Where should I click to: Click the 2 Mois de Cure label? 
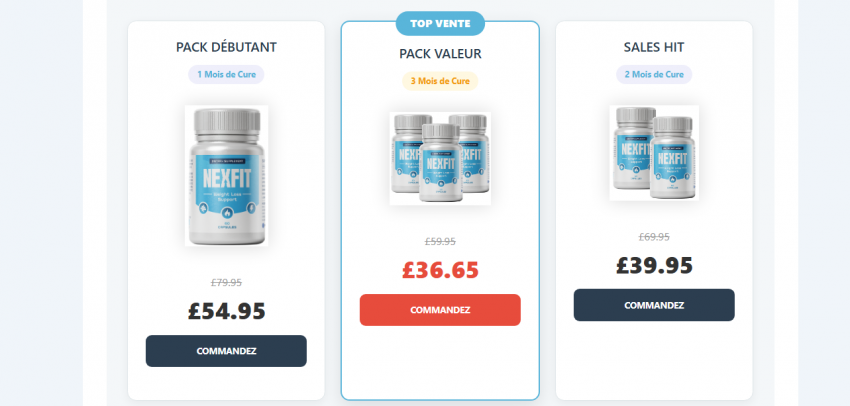click(654, 74)
